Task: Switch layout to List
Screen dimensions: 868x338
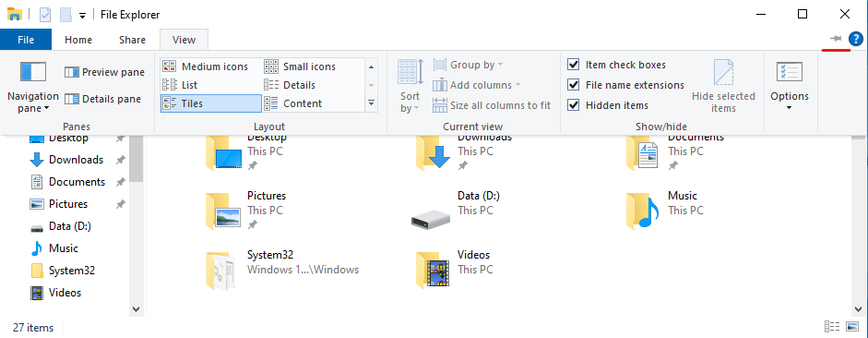Action: tap(179, 85)
